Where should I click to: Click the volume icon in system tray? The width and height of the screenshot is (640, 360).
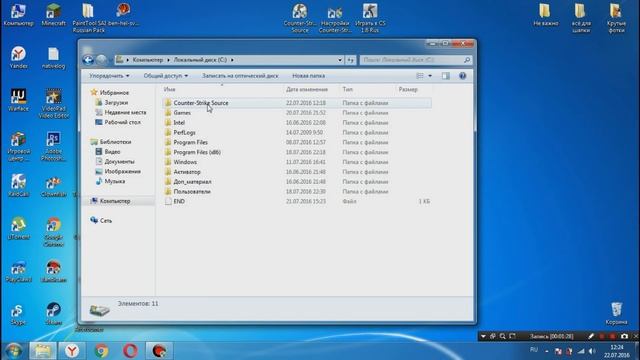click(x=592, y=351)
